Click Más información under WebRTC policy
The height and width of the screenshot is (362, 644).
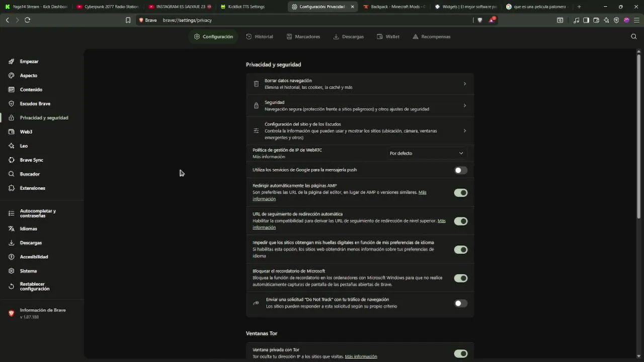click(269, 157)
